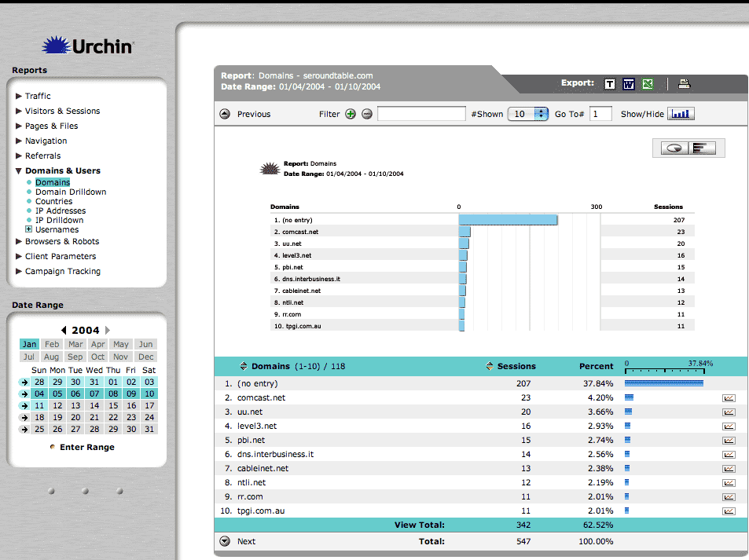This screenshot has width=749, height=560.
Task: Export report to Excel
Action: (x=648, y=84)
